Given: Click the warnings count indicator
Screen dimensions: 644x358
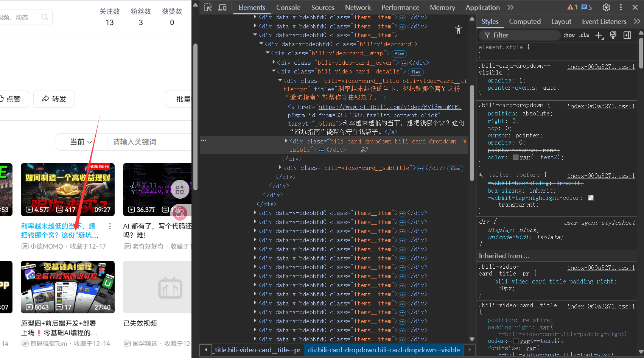Looking at the screenshot, I should click(x=572, y=7).
